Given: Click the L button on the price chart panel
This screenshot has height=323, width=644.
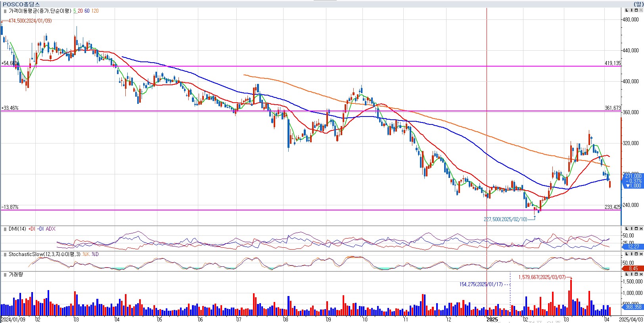Looking at the screenshot, I should 627,10.
